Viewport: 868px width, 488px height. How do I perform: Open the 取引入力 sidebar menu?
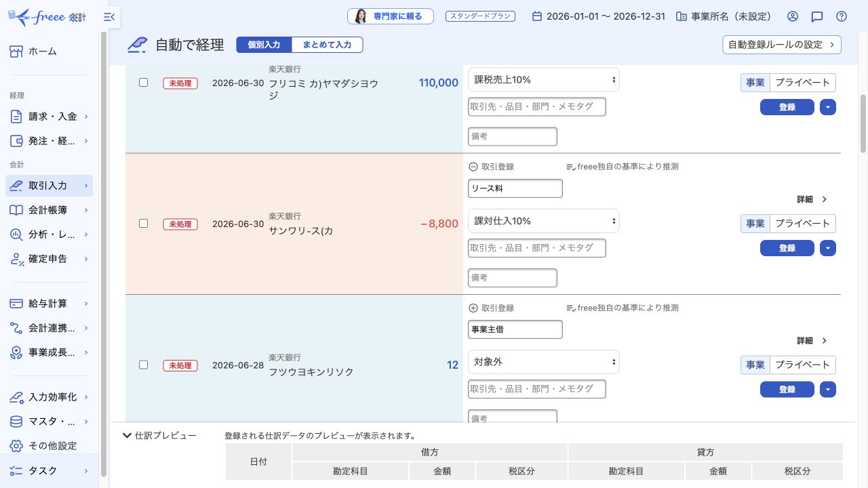click(49, 186)
